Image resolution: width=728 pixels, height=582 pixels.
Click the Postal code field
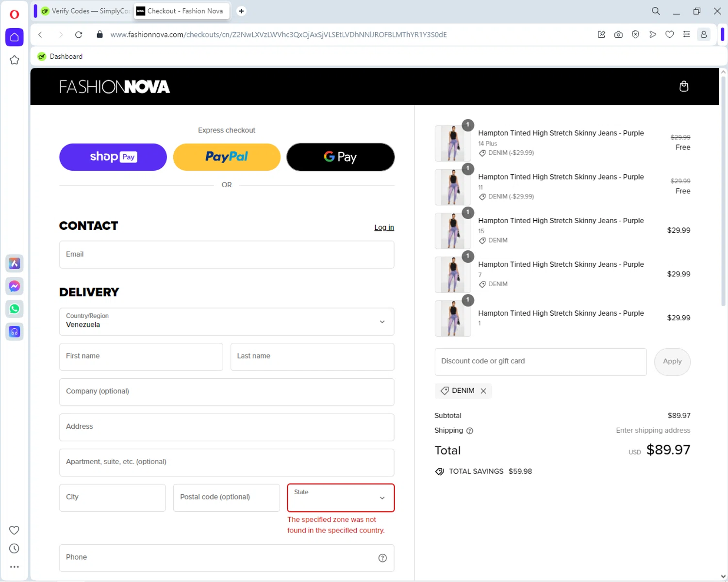pyautogui.click(x=227, y=498)
